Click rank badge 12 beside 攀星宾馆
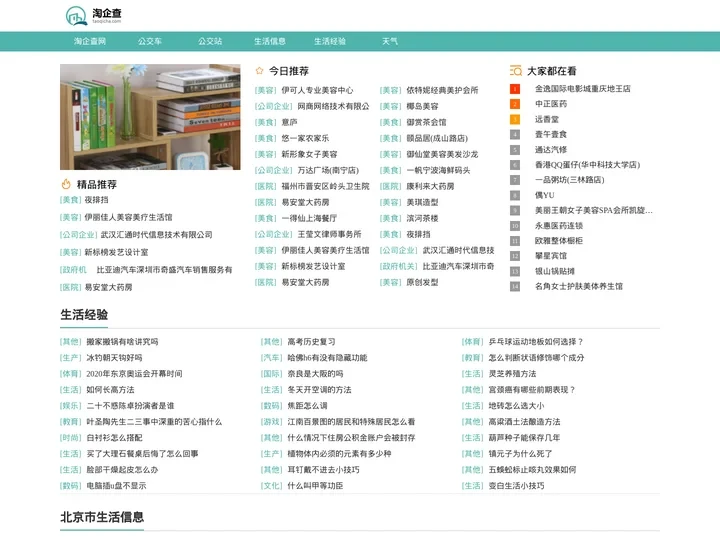 point(515,256)
